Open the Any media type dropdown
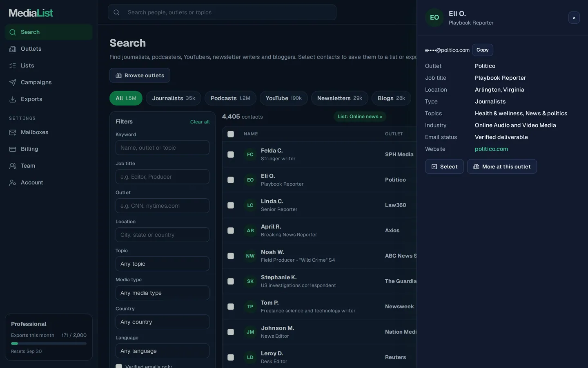588x368 pixels. [163, 293]
